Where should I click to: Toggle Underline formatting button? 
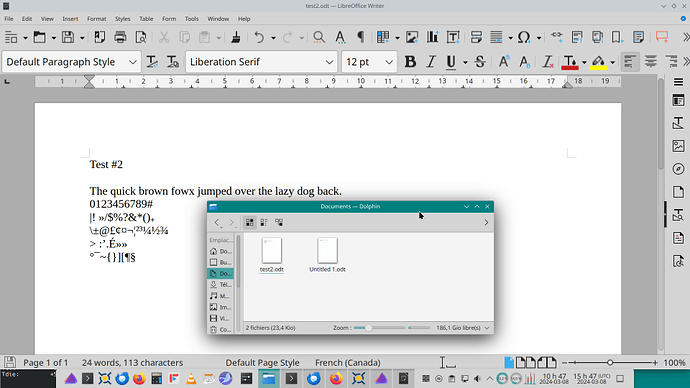pos(451,62)
